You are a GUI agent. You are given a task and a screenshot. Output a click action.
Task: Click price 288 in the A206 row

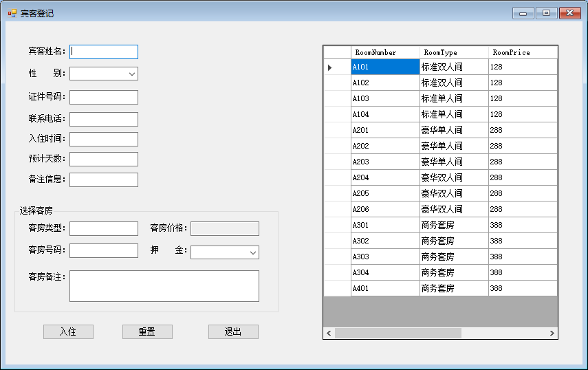tap(523, 209)
